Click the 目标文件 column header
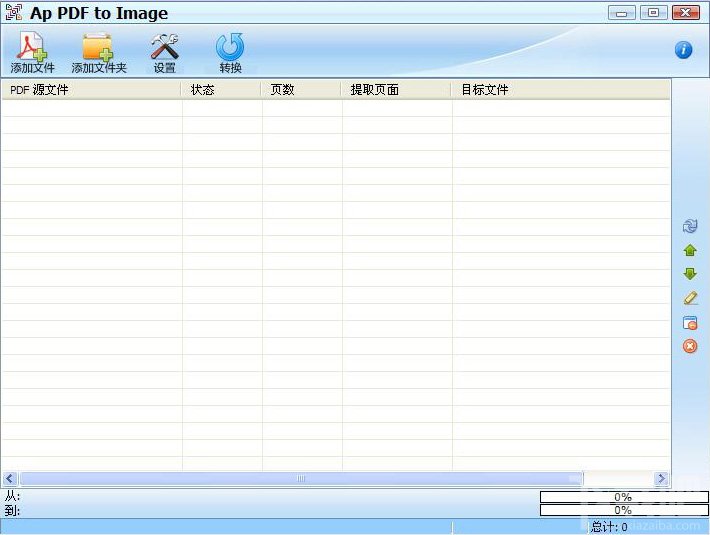This screenshot has height=535, width=710. click(x=561, y=90)
